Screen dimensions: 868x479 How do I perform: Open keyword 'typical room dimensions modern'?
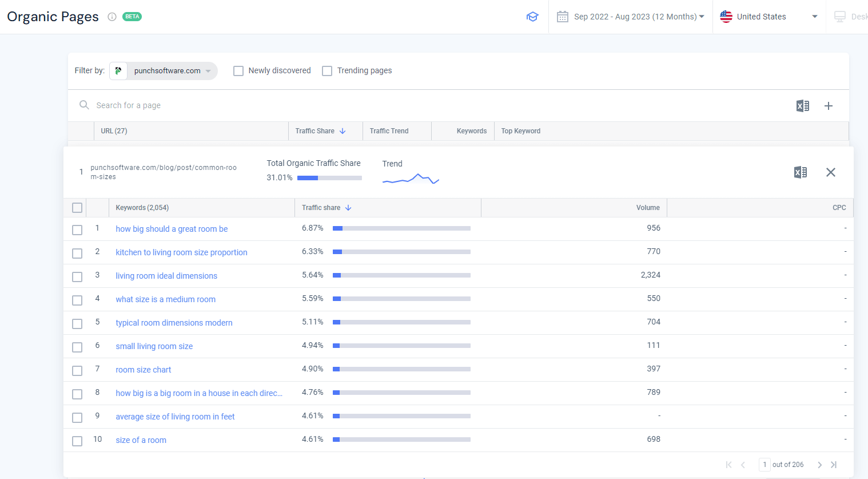coord(174,323)
